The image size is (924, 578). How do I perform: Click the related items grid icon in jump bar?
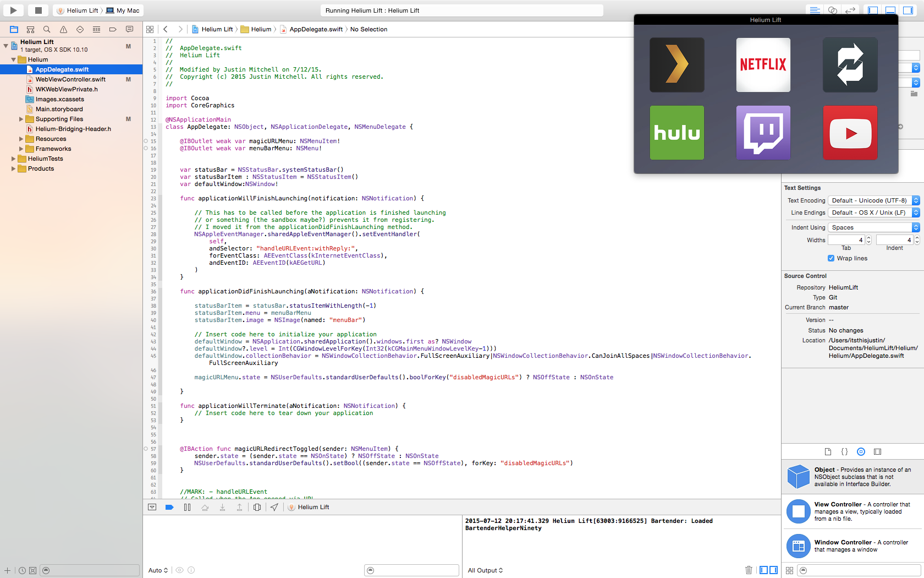pos(150,29)
